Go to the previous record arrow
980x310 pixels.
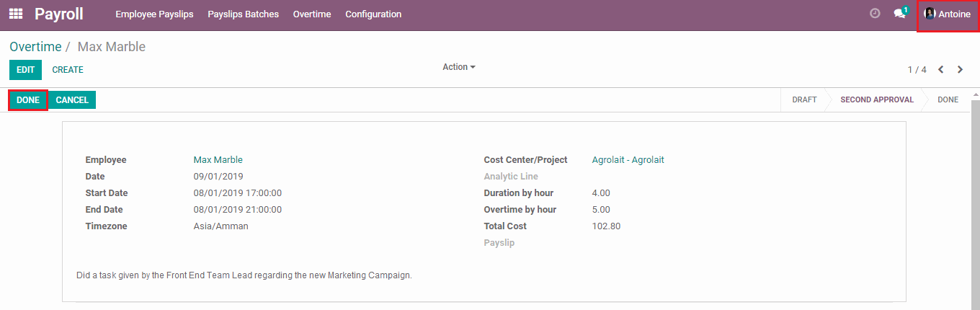(x=941, y=70)
